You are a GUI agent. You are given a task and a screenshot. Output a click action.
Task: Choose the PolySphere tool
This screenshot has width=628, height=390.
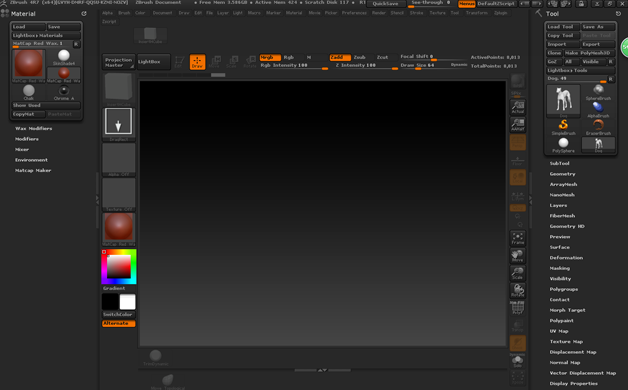[564, 145]
